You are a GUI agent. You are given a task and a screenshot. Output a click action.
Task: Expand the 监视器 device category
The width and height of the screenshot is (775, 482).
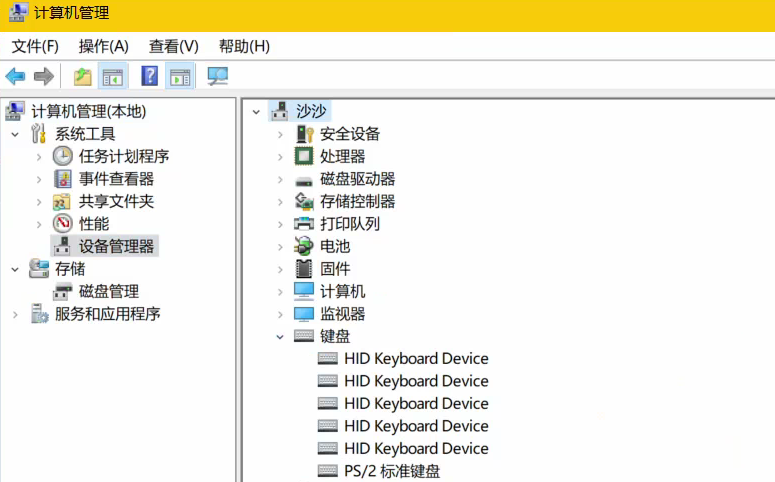[x=280, y=314]
